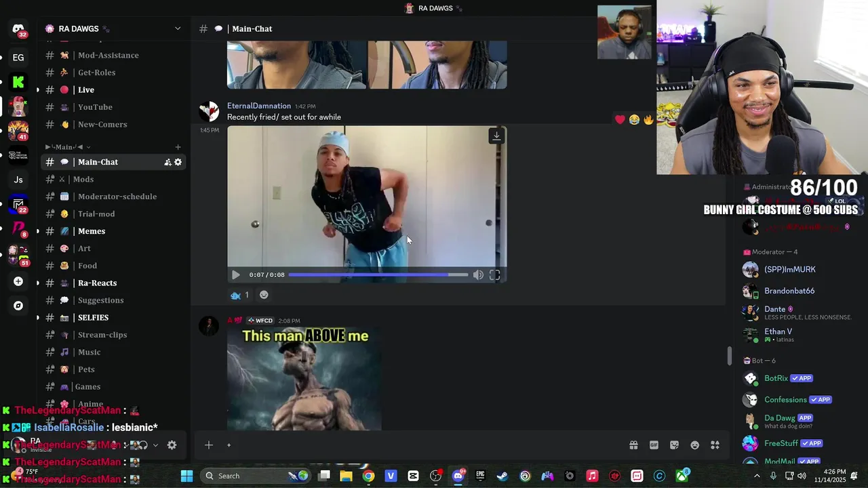
Task: Open Mod-Assistance channel
Action: tap(113, 55)
